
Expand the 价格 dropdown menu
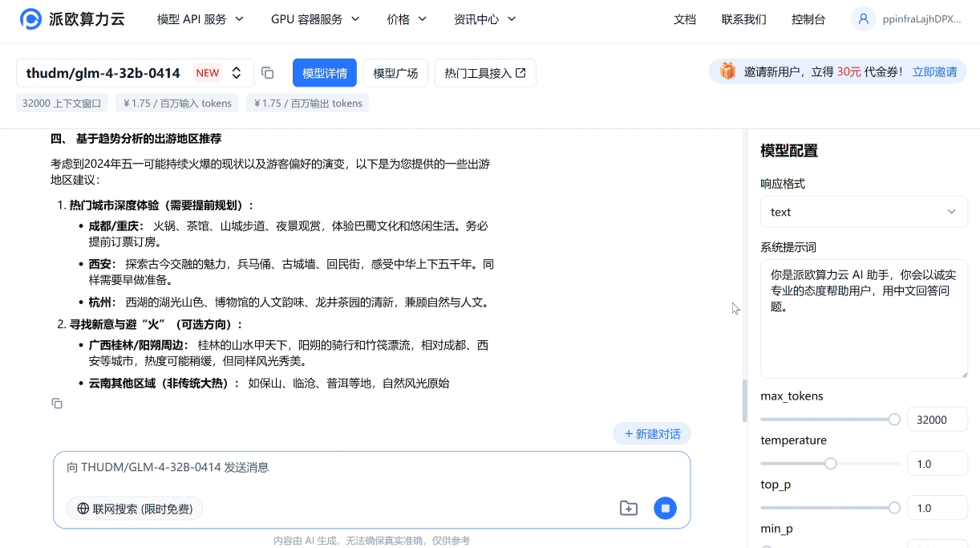point(407,19)
